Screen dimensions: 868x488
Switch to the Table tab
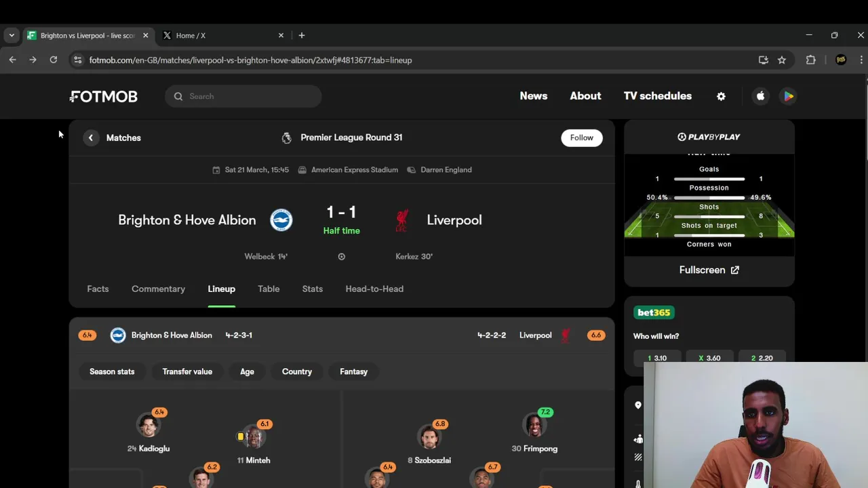pos(269,289)
